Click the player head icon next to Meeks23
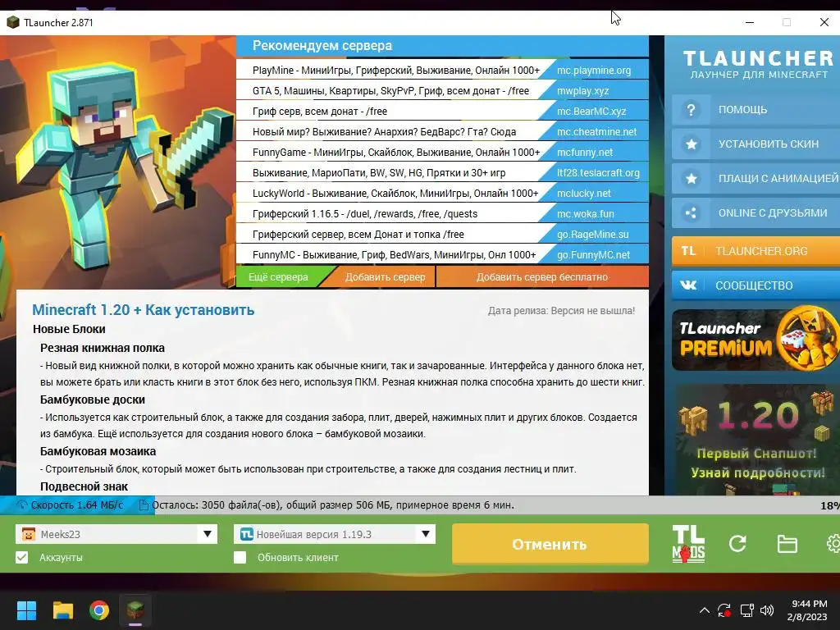Screen dimensions: 840x630 point(29,534)
